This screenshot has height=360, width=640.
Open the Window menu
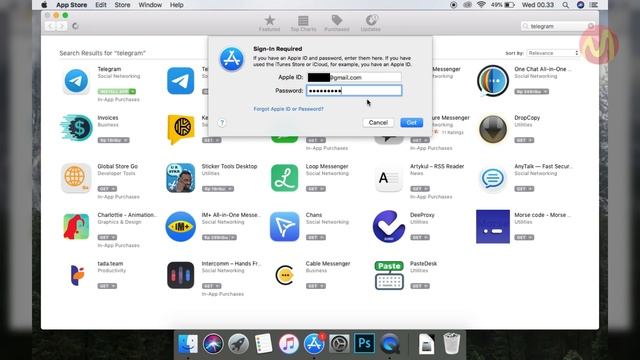coord(150,5)
